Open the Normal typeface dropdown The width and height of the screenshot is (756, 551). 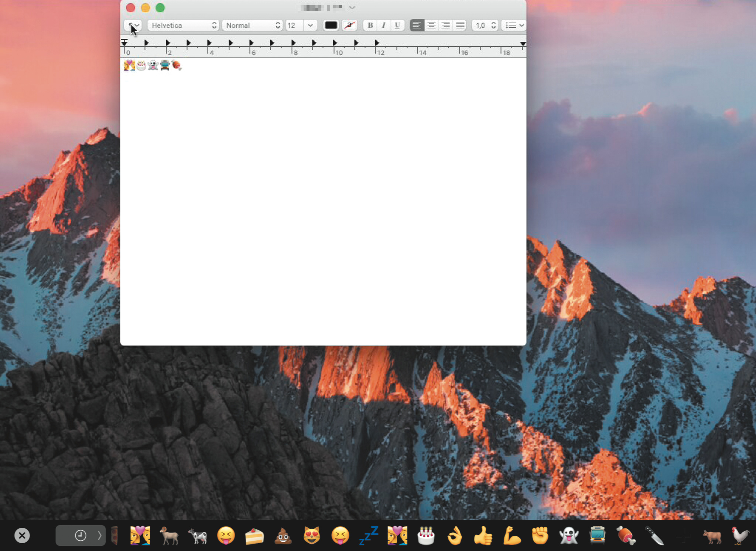tap(252, 25)
